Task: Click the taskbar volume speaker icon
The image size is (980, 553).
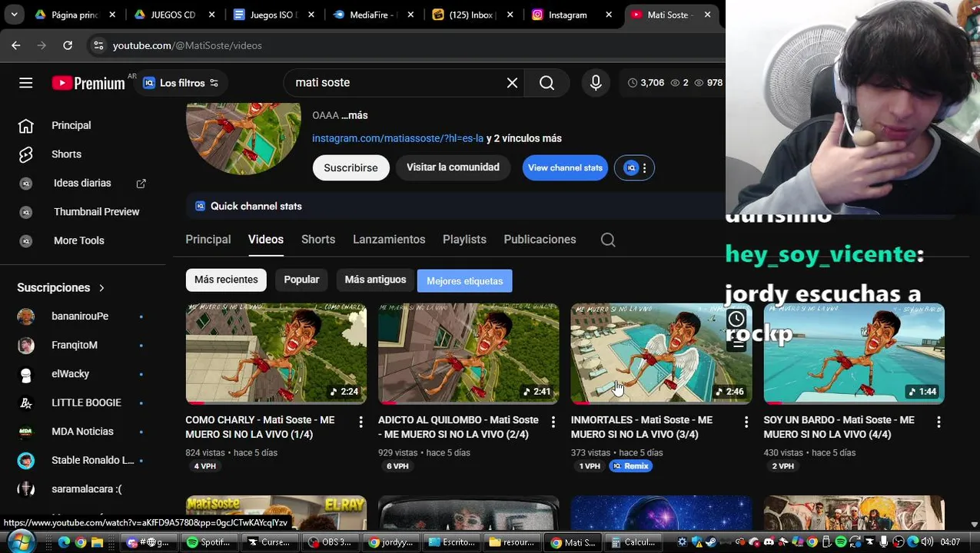Action: click(x=927, y=542)
